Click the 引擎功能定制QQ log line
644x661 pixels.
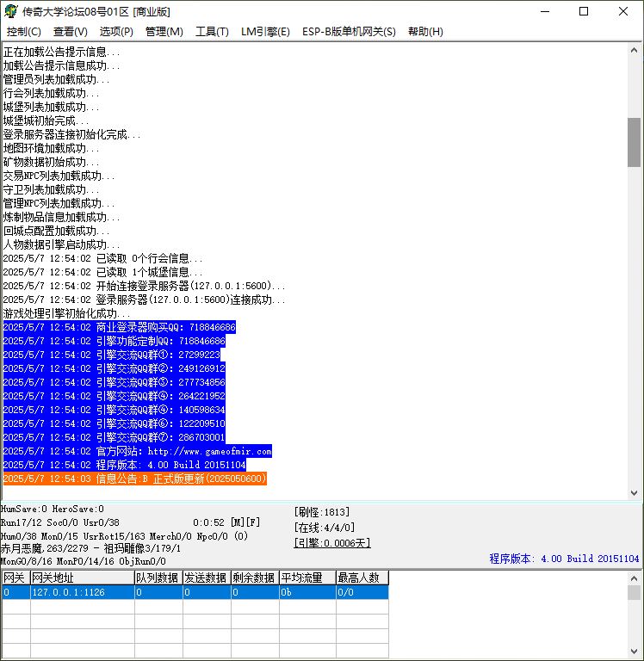coord(115,341)
